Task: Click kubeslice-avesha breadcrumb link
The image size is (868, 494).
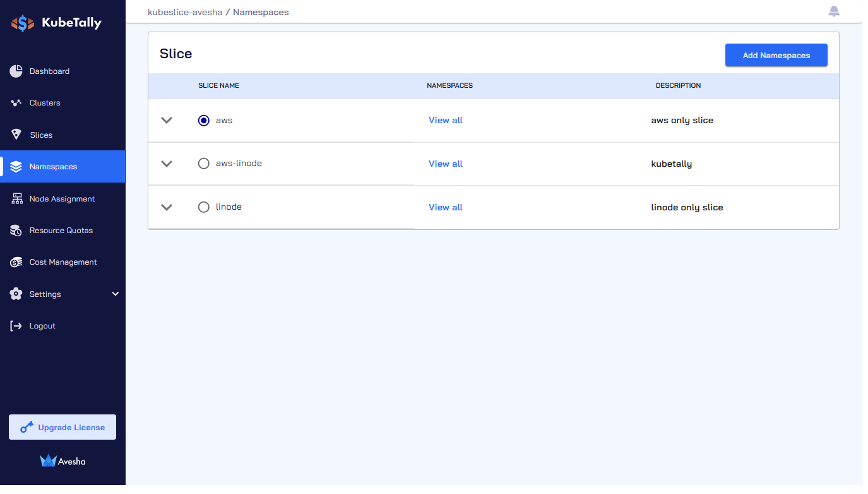Action: [185, 12]
